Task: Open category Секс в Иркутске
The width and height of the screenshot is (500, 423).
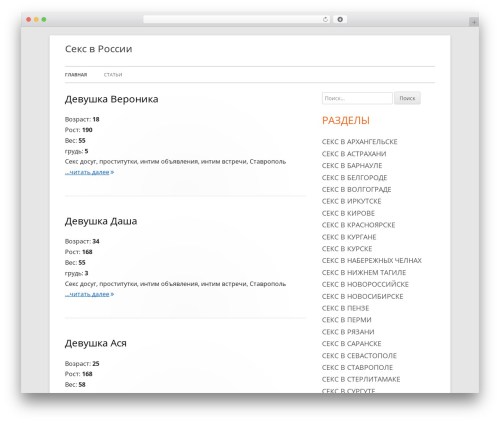Action: point(352,201)
